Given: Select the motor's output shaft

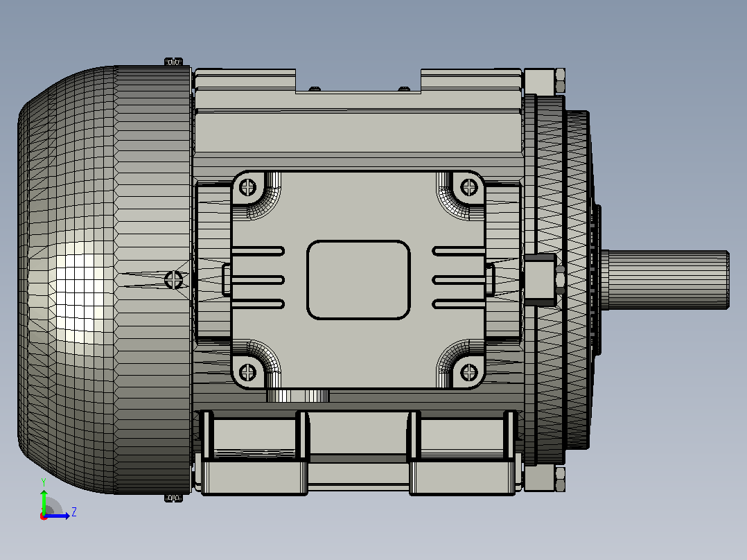Looking at the screenshot, I should point(665,280).
